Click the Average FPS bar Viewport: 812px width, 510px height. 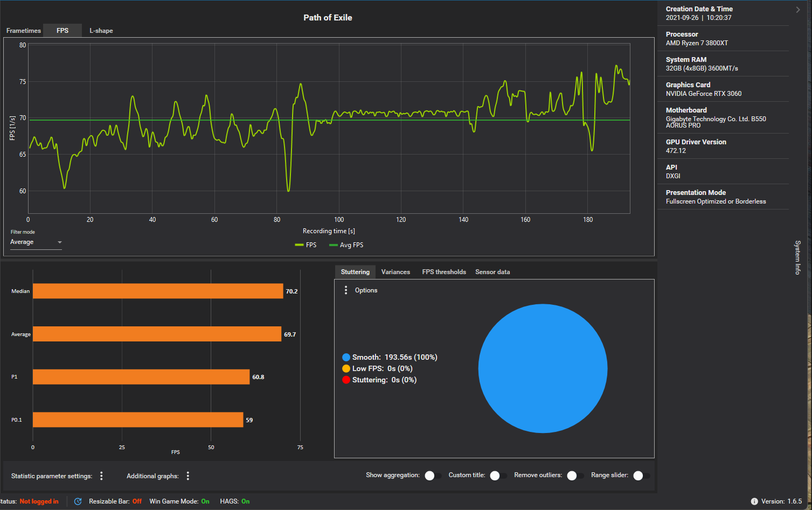tap(157, 334)
